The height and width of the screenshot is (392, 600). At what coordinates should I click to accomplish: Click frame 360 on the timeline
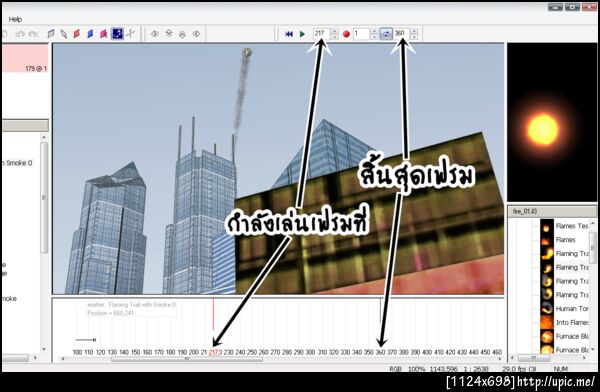point(380,352)
